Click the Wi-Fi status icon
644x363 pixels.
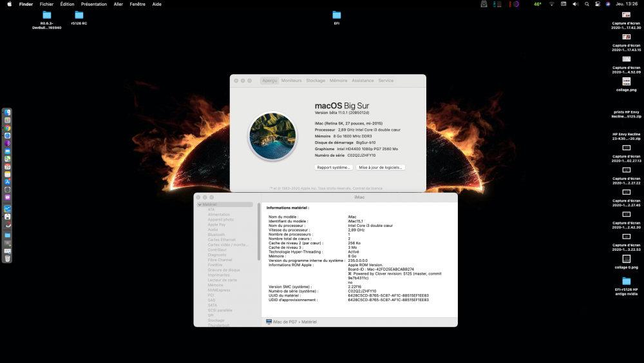pos(552,4)
